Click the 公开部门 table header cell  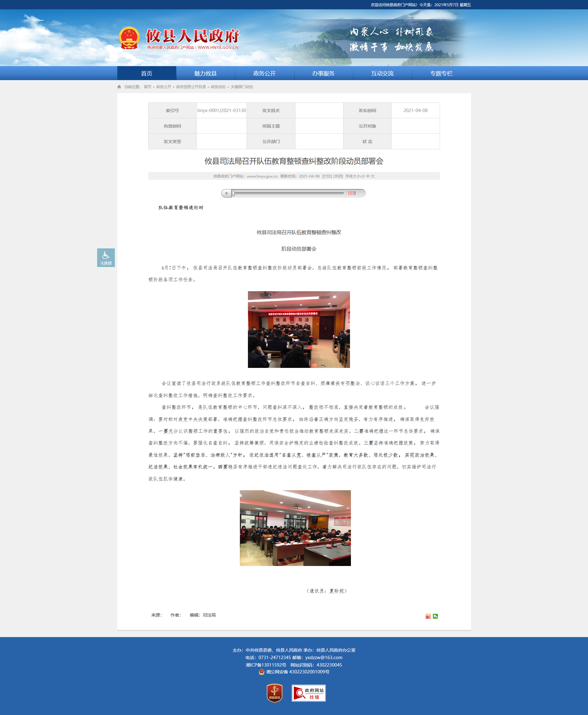pos(271,141)
